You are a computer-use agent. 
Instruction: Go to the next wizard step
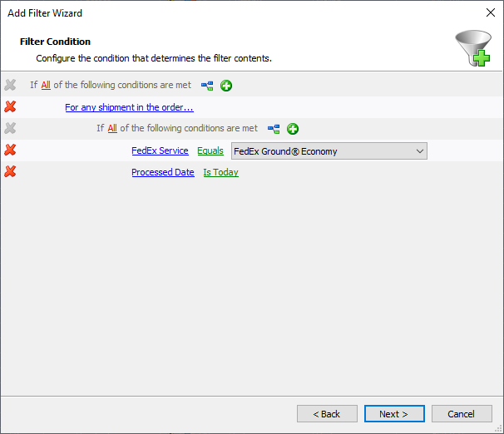tap(394, 414)
